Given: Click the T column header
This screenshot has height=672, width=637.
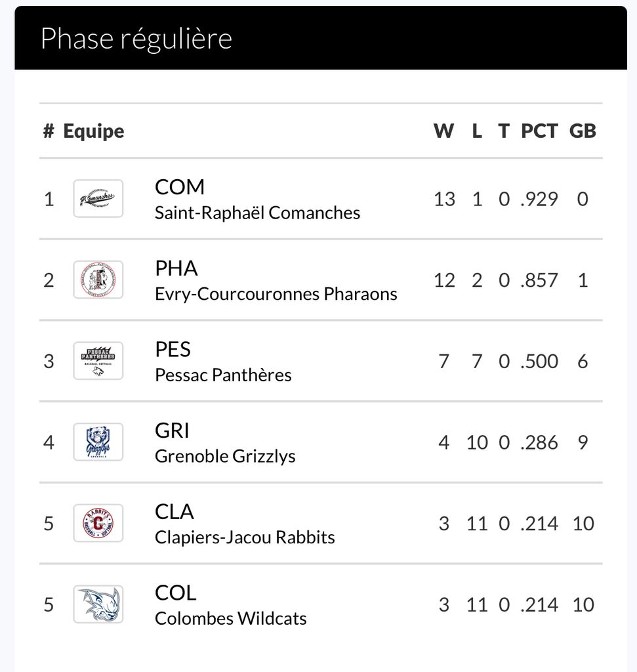Looking at the screenshot, I should pyautogui.click(x=503, y=131).
